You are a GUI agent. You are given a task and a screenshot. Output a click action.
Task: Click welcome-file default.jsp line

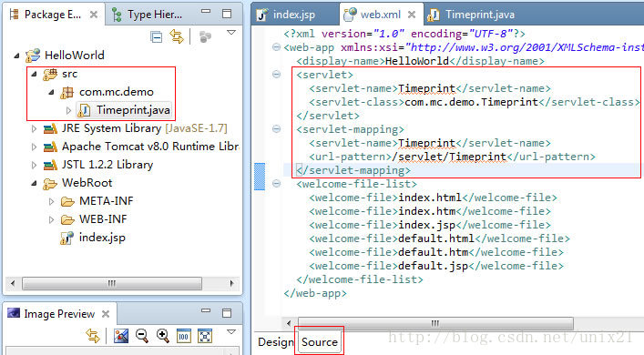(x=436, y=266)
